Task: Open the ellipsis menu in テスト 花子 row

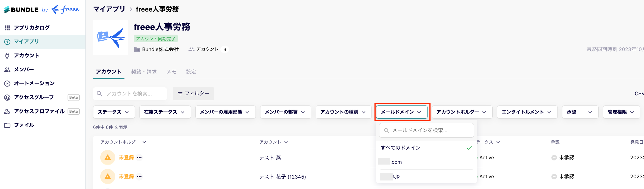Action: click(139, 177)
